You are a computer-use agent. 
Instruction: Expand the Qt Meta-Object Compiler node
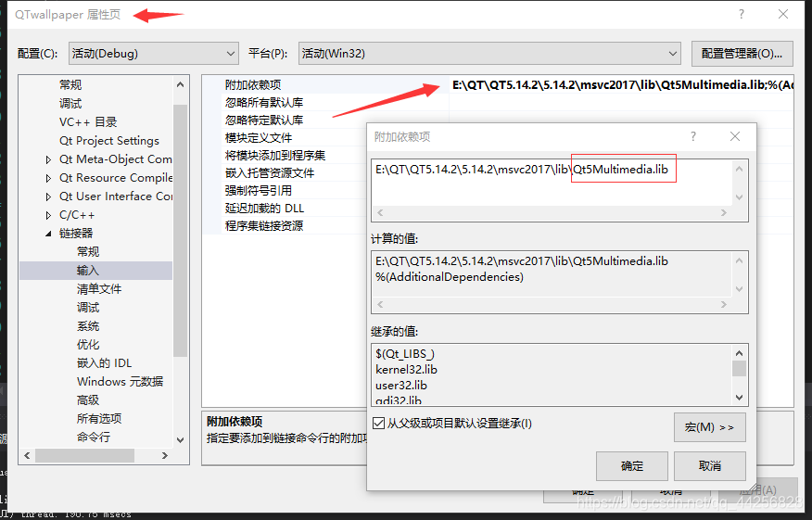[x=48, y=159]
